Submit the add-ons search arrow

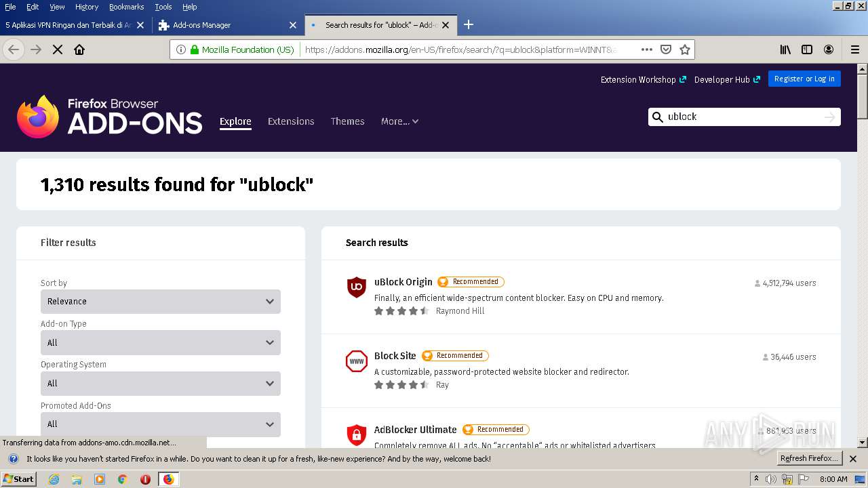click(x=829, y=117)
